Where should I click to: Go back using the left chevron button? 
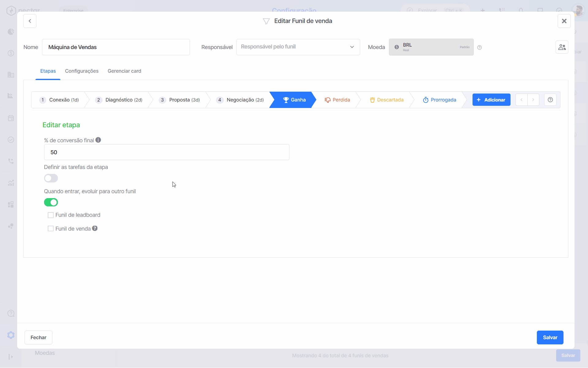coord(30,21)
